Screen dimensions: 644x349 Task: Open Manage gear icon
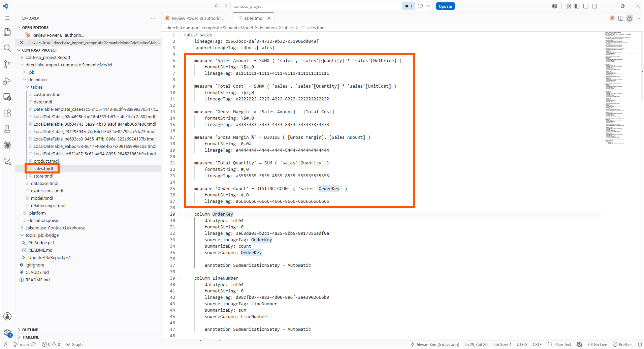(x=7, y=333)
